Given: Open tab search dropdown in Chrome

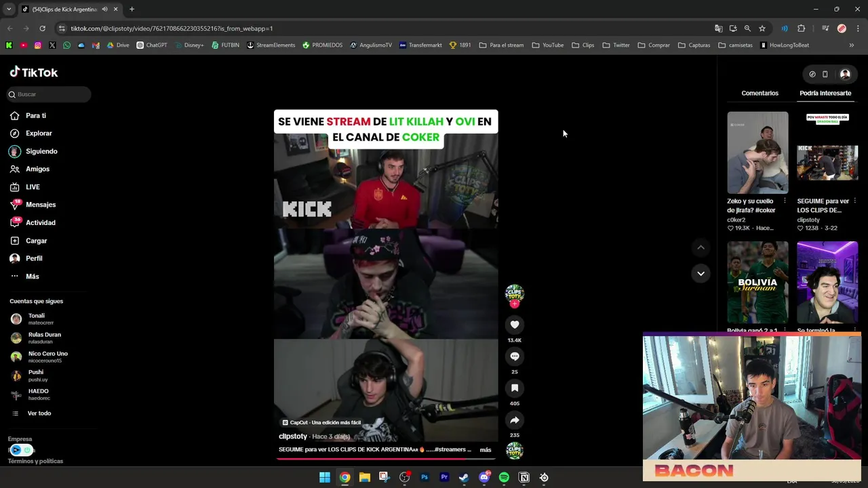Looking at the screenshot, I should [x=9, y=9].
